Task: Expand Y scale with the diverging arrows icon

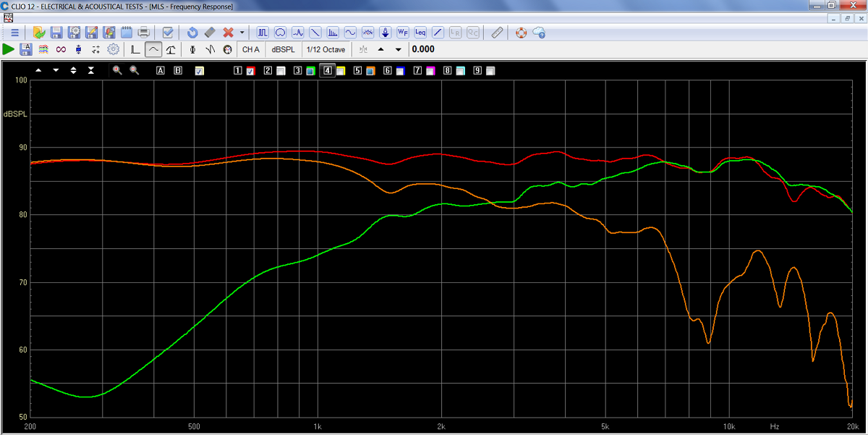Action: (73, 70)
